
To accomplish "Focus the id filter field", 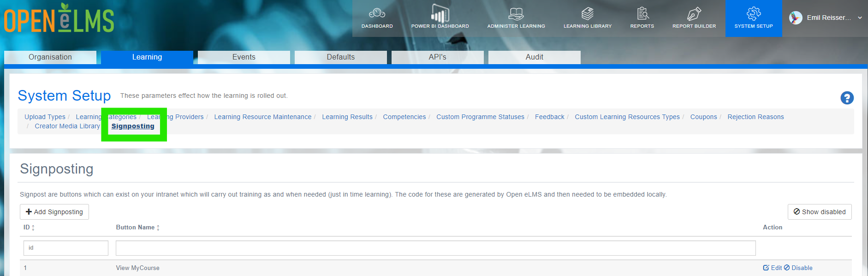I will pyautogui.click(x=66, y=248).
